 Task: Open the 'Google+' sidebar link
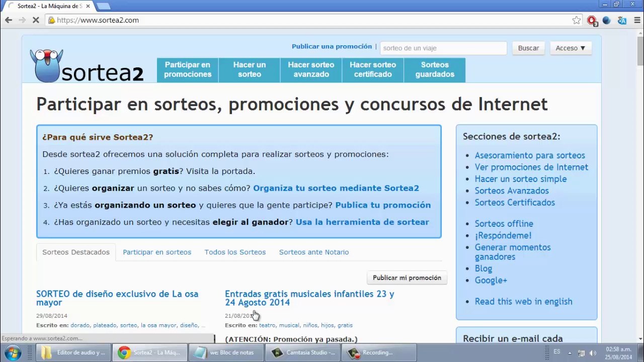[x=491, y=281]
